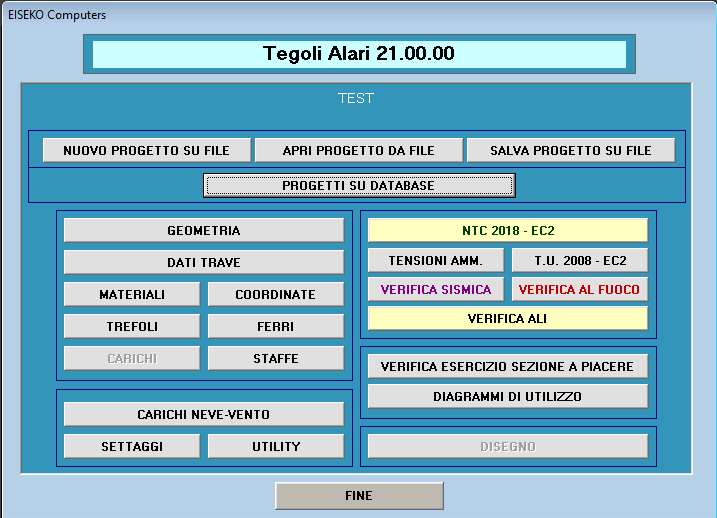Click the EISEKO Computers window title
The height and width of the screenshot is (518, 717).
click(x=57, y=15)
